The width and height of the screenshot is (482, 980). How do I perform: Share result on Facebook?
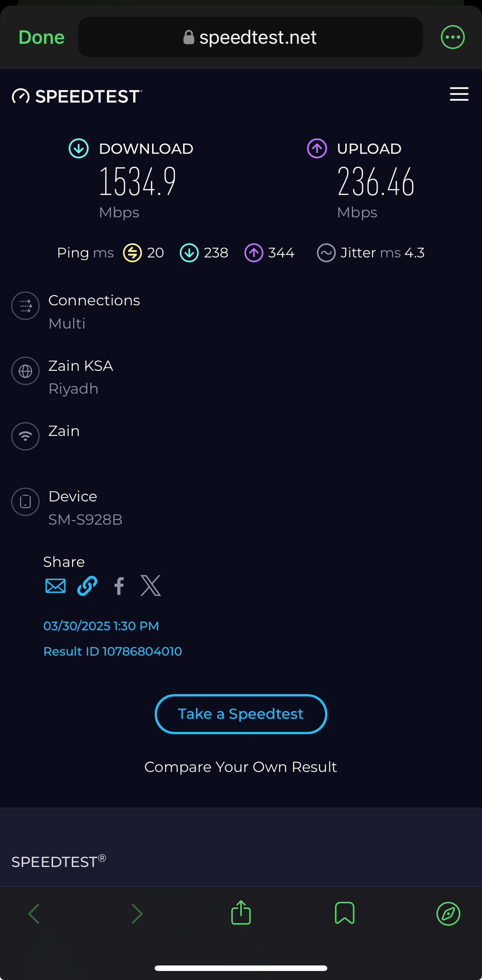pyautogui.click(x=119, y=586)
